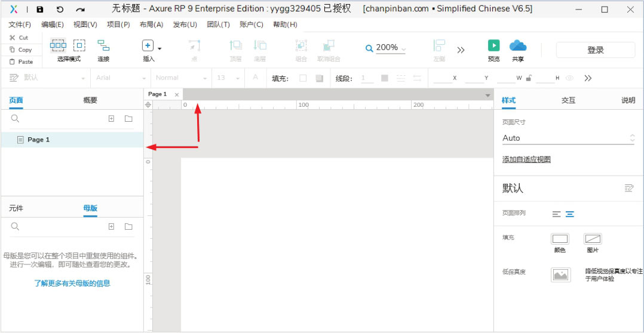The width and height of the screenshot is (644, 333).
Task: Click the Paste clipboard button
Action: [x=20, y=62]
